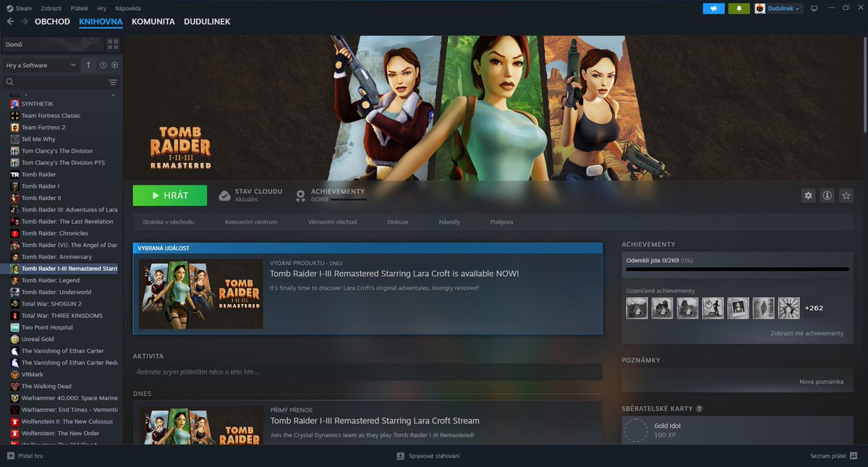
Task: Click The Walking Dead game icon
Action: tap(14, 386)
